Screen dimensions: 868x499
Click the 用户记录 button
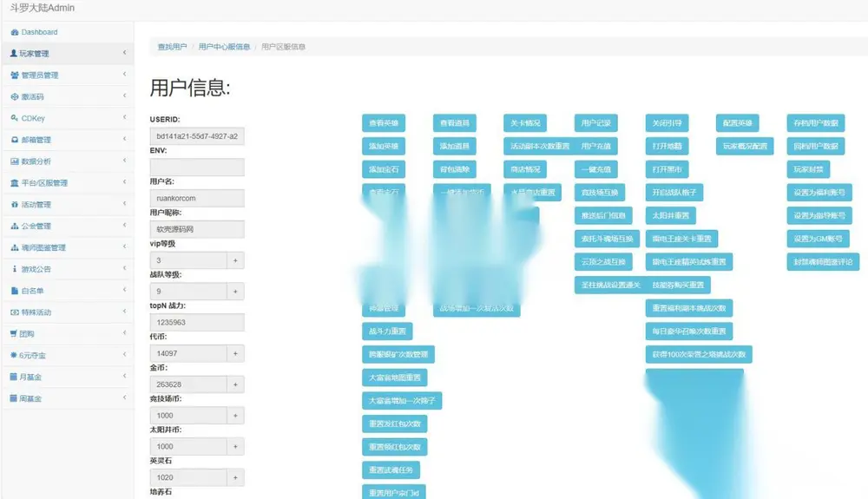pos(596,123)
